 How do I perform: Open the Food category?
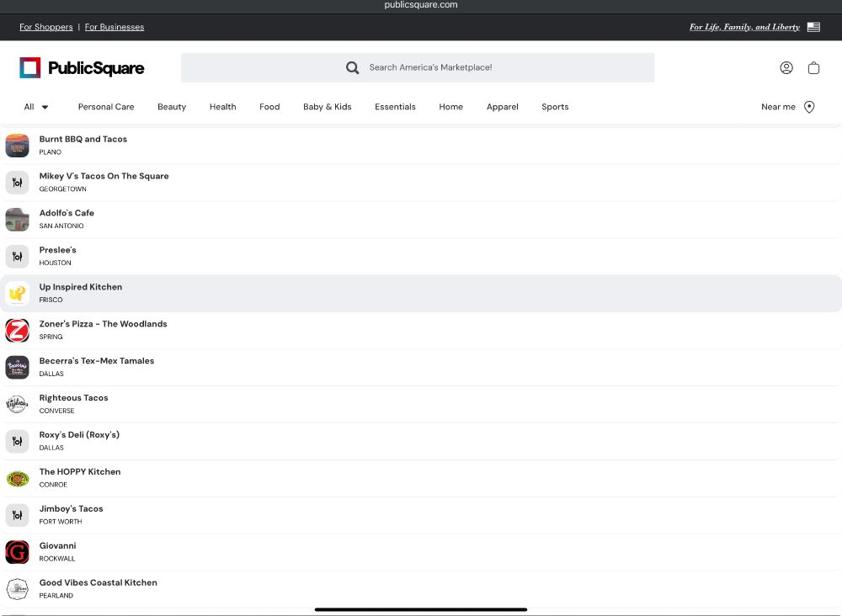[x=269, y=107]
